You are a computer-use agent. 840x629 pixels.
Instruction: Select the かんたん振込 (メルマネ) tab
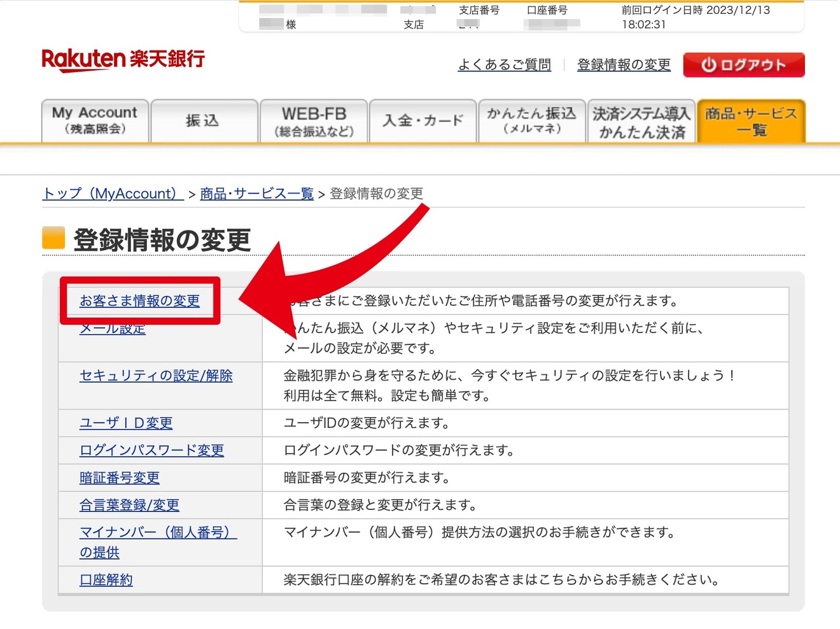pos(532,120)
